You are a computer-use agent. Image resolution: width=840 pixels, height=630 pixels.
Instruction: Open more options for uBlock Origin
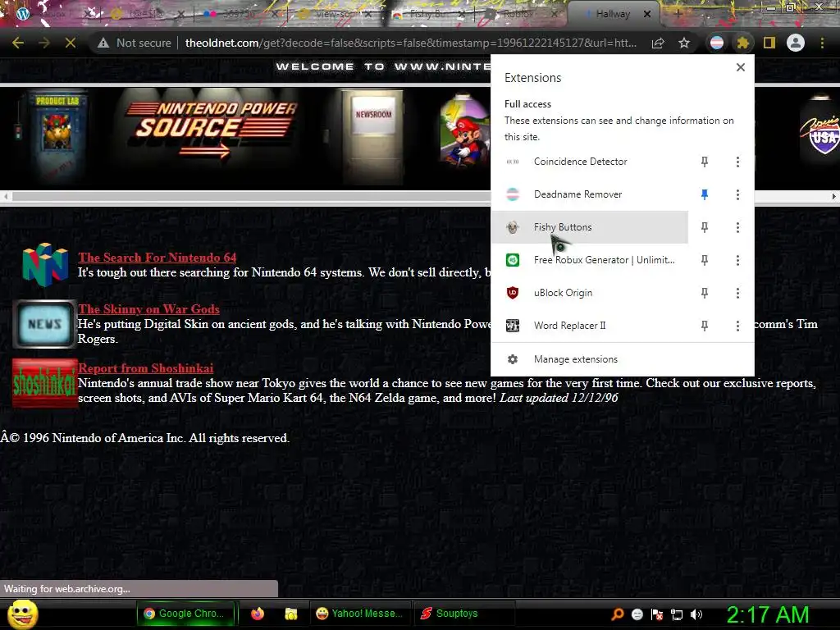(x=737, y=293)
